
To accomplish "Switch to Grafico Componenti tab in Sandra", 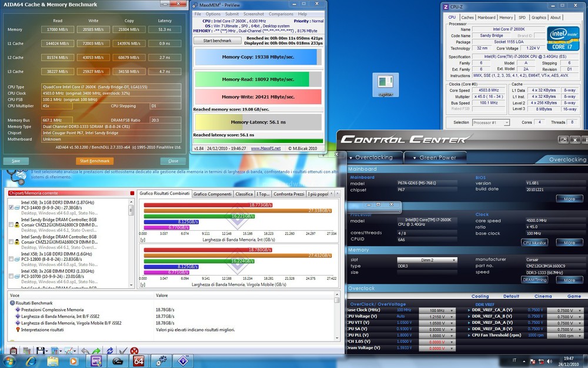I will click(x=212, y=194).
